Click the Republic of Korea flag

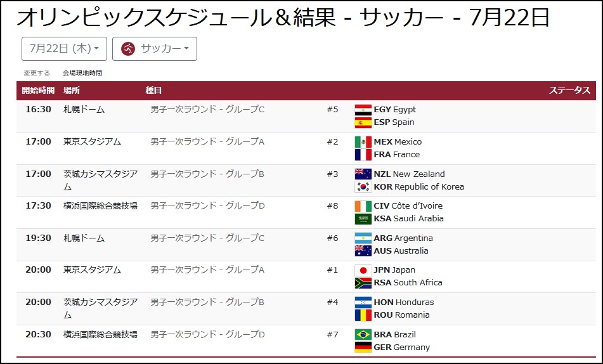(x=363, y=187)
